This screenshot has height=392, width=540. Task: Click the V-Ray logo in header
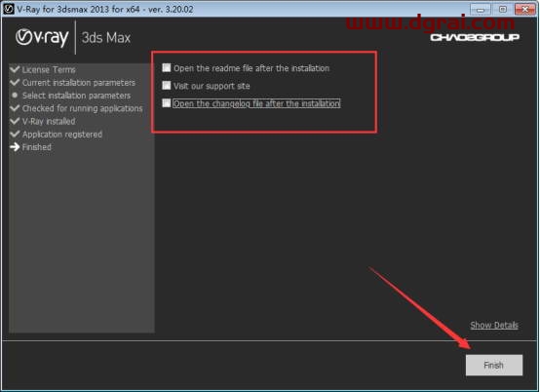(42, 37)
